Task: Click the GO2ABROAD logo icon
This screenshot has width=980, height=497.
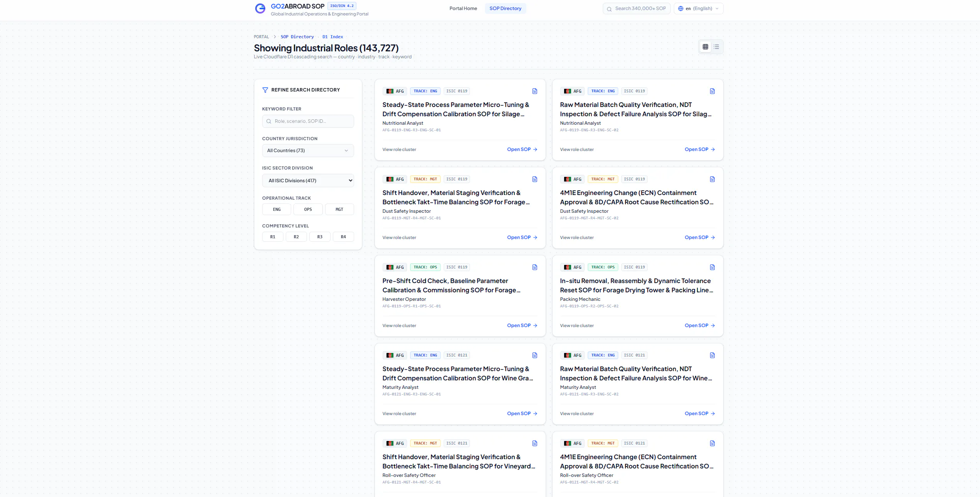Action: (260, 8)
